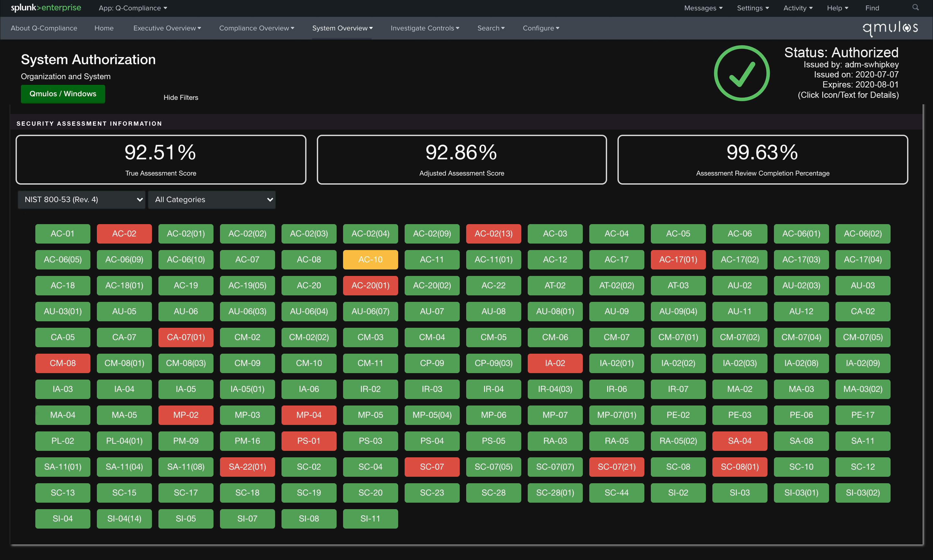Select the IA-05(01) control tile
The image size is (933, 560).
pyautogui.click(x=247, y=389)
